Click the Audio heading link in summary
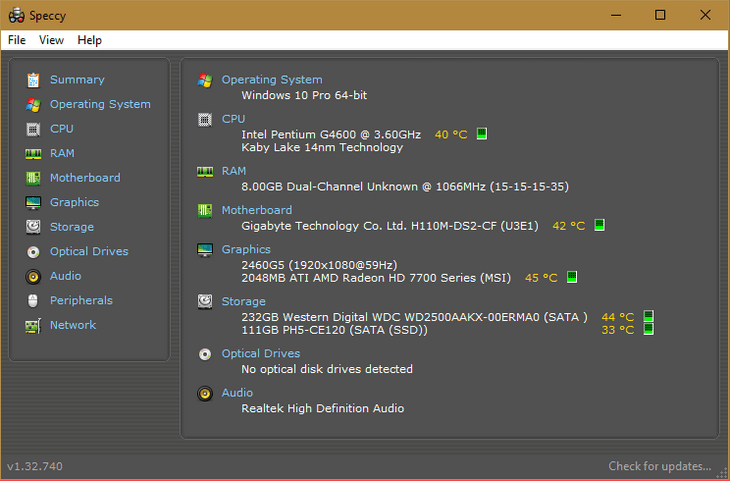Viewport: 731px width, 483px height. (237, 393)
